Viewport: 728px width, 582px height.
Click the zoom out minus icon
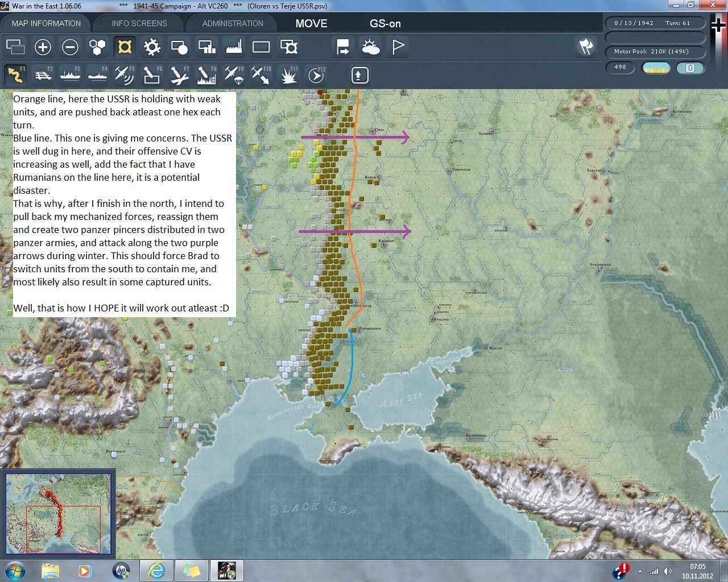pyautogui.click(x=70, y=47)
